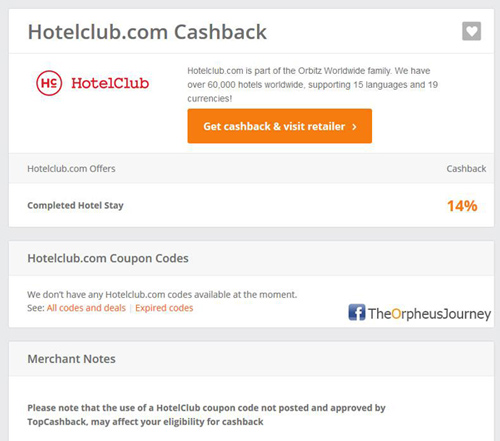The width and height of the screenshot is (500, 441).
Task: Click the TheOrpheusJourney watermark text
Action: click(x=429, y=314)
